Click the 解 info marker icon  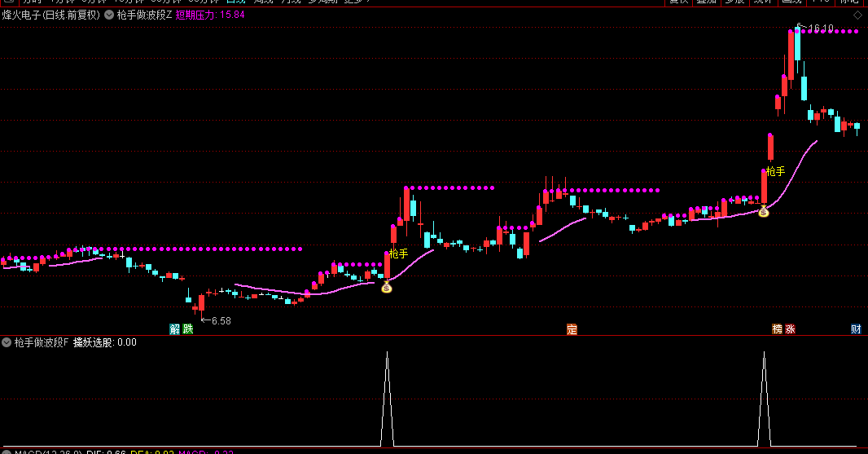175,329
